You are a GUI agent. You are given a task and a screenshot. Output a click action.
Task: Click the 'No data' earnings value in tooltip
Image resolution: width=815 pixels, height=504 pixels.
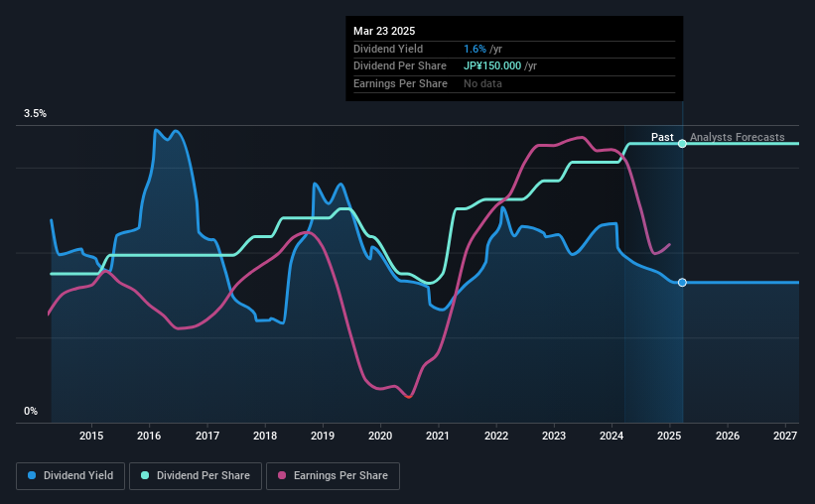[482, 83]
